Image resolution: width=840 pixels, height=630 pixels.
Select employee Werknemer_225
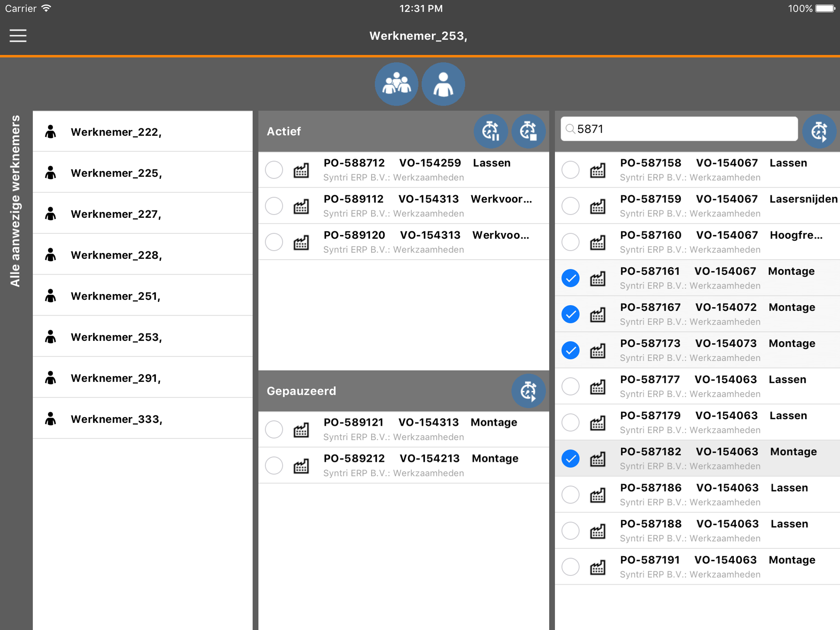(142, 173)
